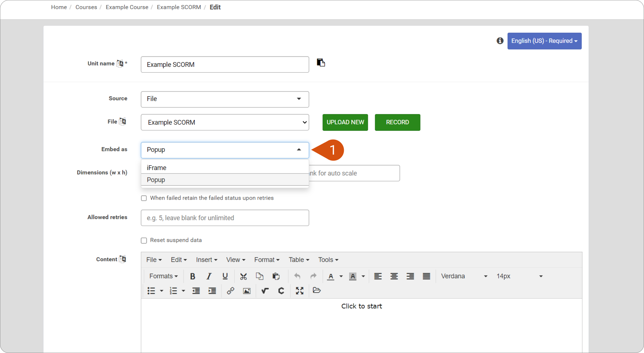The width and height of the screenshot is (644, 353).
Task: Go to Courses breadcrumb link
Action: click(x=86, y=7)
